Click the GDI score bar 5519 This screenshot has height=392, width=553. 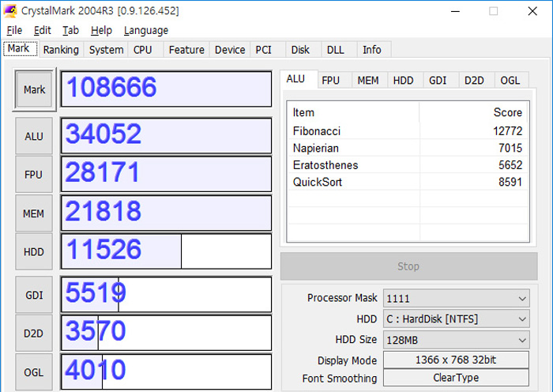[x=166, y=295]
